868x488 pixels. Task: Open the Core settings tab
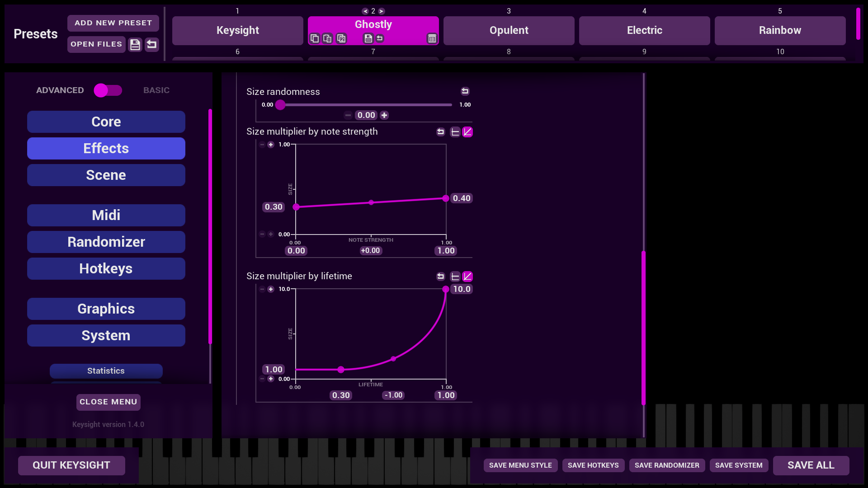106,122
